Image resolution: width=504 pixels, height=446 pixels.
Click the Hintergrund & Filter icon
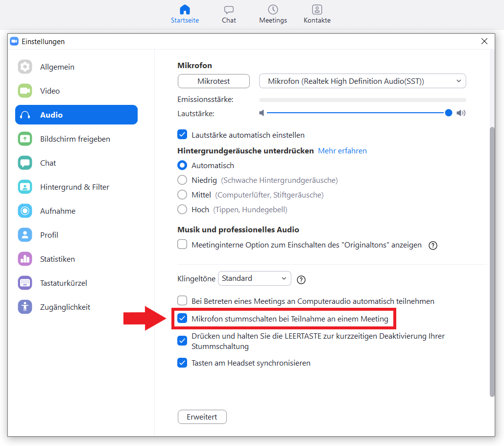point(25,187)
